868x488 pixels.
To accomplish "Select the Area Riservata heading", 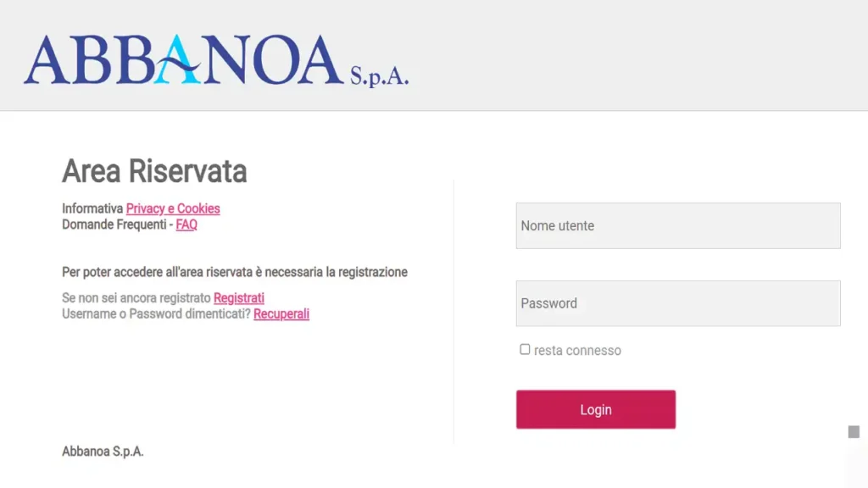I will pos(153,171).
